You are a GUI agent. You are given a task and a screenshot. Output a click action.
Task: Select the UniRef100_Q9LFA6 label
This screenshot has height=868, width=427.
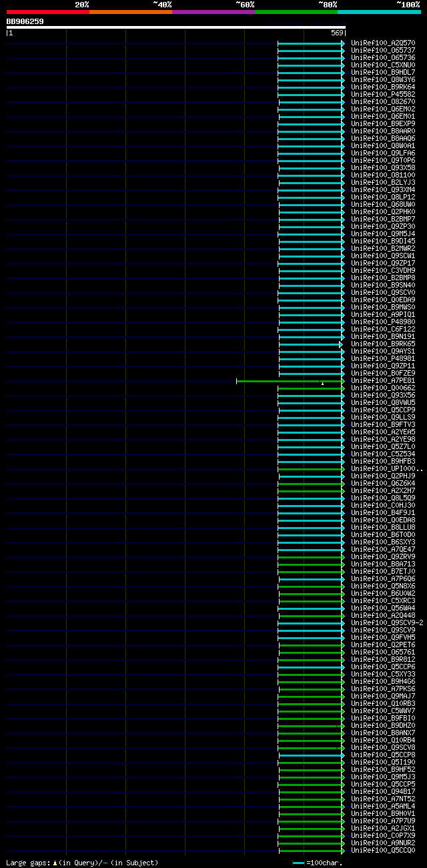pos(383,153)
